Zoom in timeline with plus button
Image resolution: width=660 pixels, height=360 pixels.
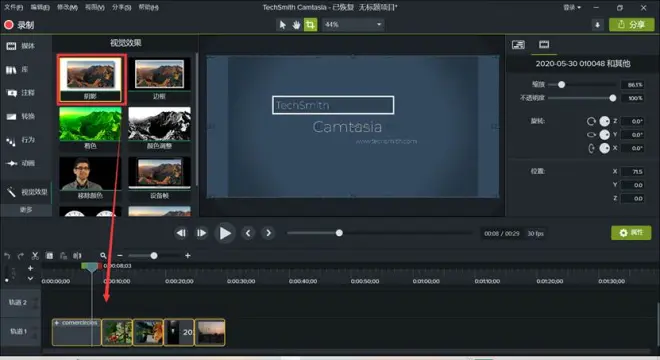(x=188, y=256)
